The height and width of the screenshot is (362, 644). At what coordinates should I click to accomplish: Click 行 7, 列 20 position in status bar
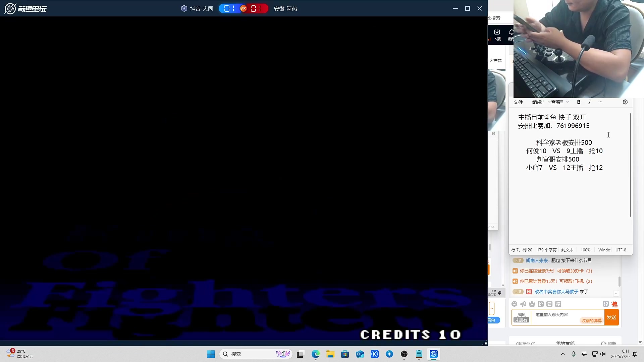click(x=522, y=250)
